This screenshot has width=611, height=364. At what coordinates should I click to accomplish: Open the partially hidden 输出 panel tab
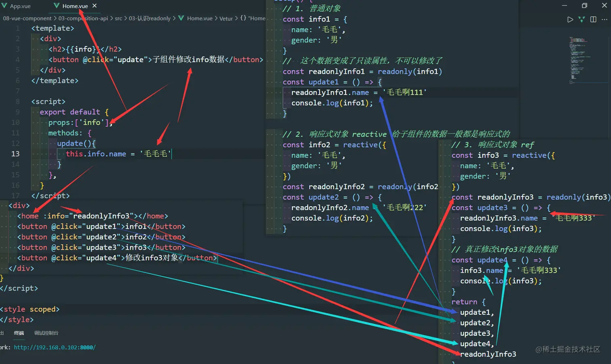(2, 333)
